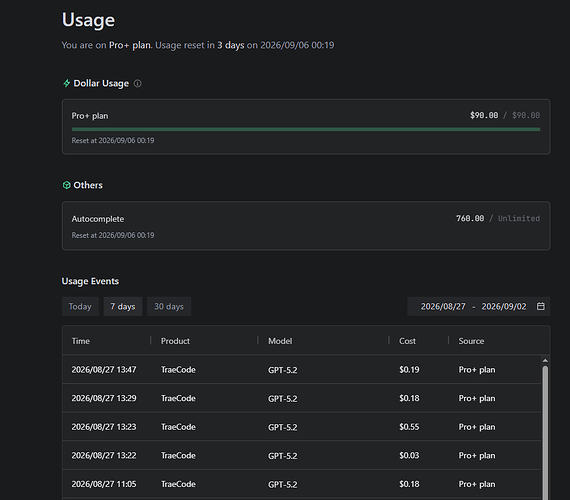Sort by the Time column header

(x=81, y=341)
